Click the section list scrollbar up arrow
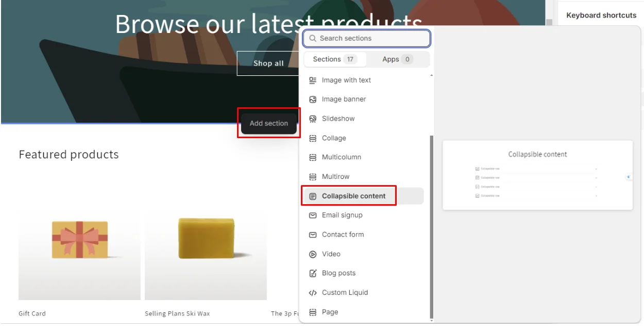Screen dimensions: 644x331 tap(431, 76)
